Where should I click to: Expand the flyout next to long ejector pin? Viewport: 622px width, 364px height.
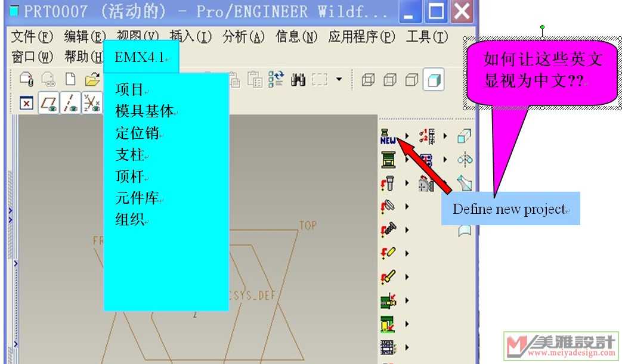pos(407,276)
